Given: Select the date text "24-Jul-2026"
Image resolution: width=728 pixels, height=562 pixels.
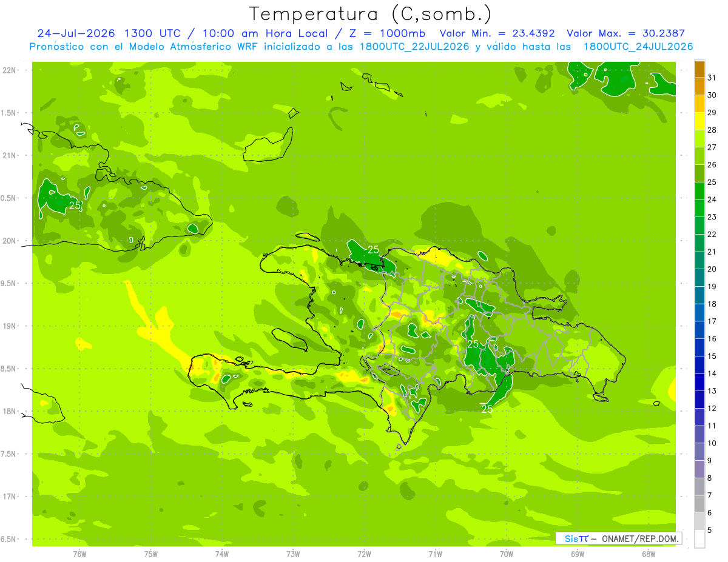Looking at the screenshot, I should pos(77,33).
